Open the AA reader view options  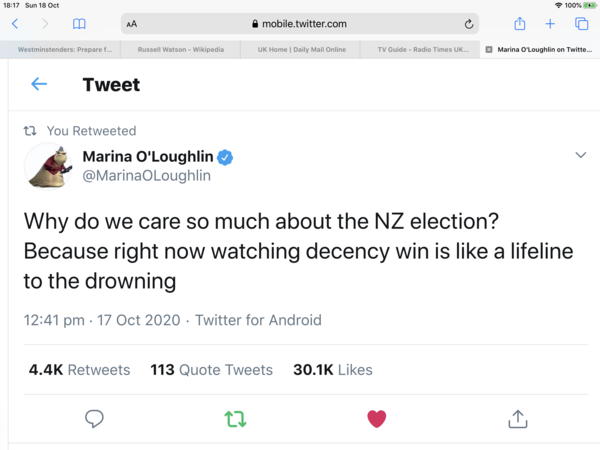point(132,24)
